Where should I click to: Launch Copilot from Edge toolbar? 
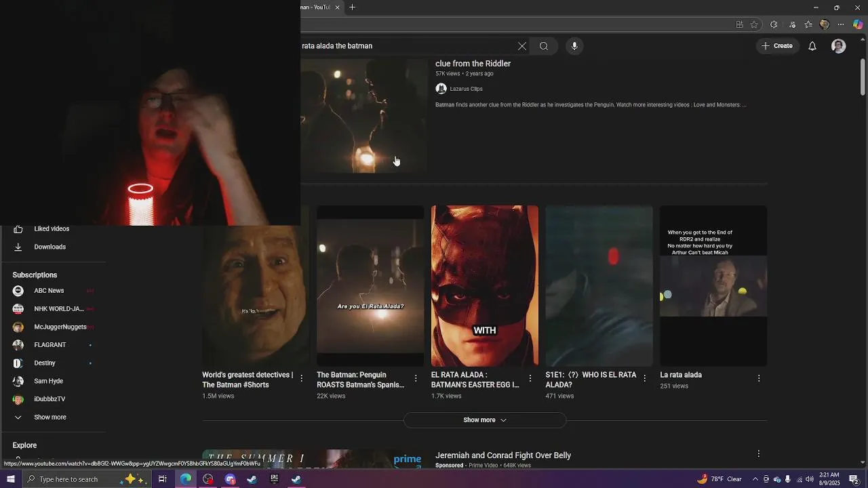[x=858, y=24]
